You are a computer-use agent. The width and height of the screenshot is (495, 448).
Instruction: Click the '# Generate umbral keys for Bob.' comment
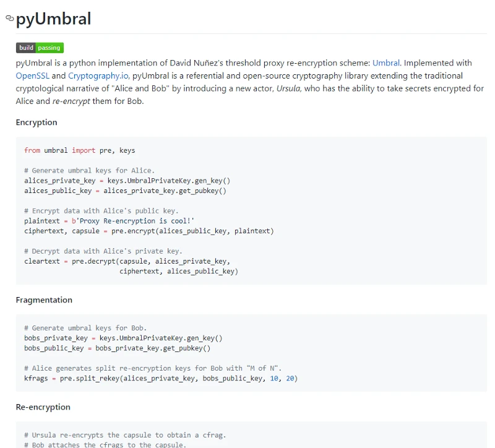coord(85,328)
